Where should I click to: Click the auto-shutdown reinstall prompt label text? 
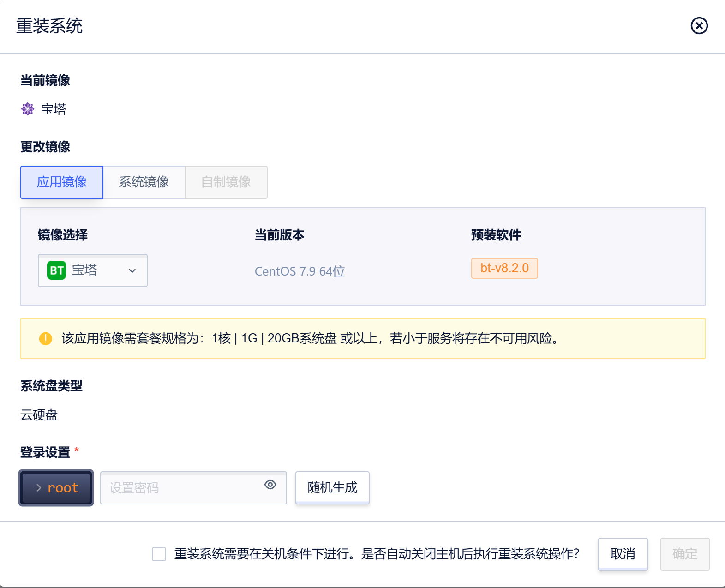click(x=377, y=554)
